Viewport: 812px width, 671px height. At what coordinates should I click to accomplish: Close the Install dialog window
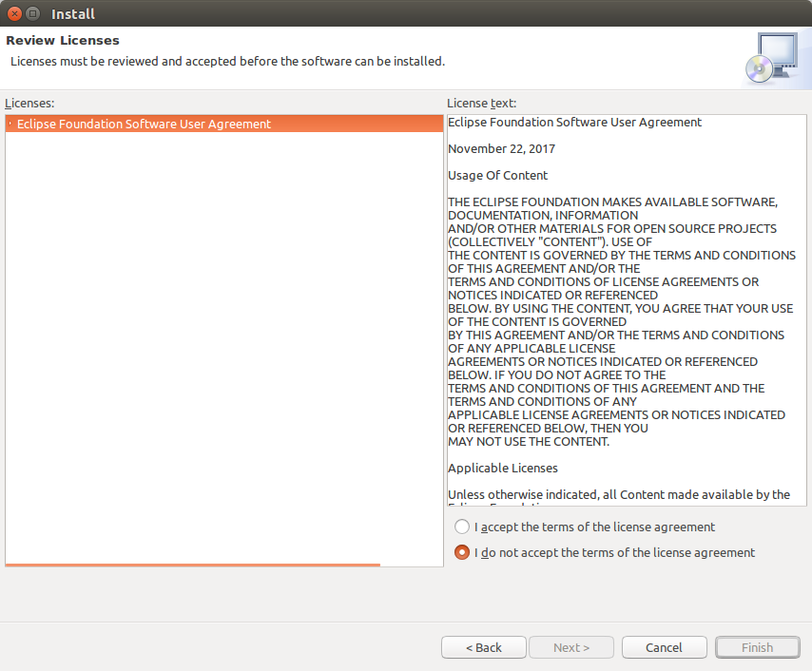14,13
